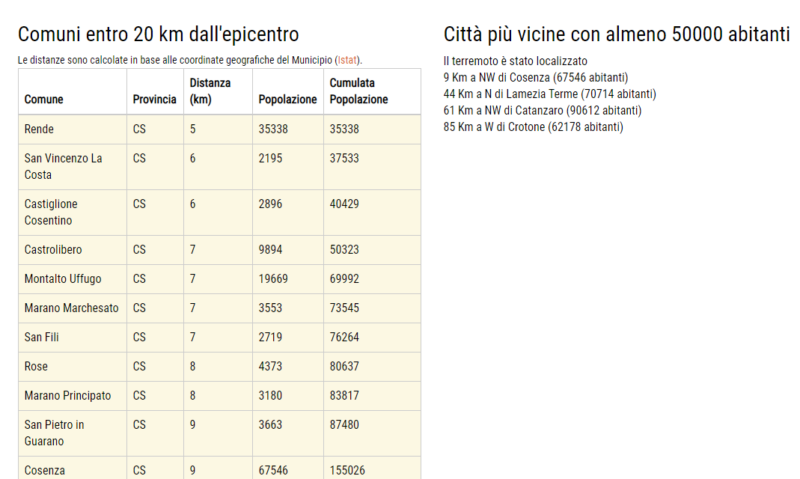
Task: Select the Castiglione Cosentino cell
Action: pos(72,212)
